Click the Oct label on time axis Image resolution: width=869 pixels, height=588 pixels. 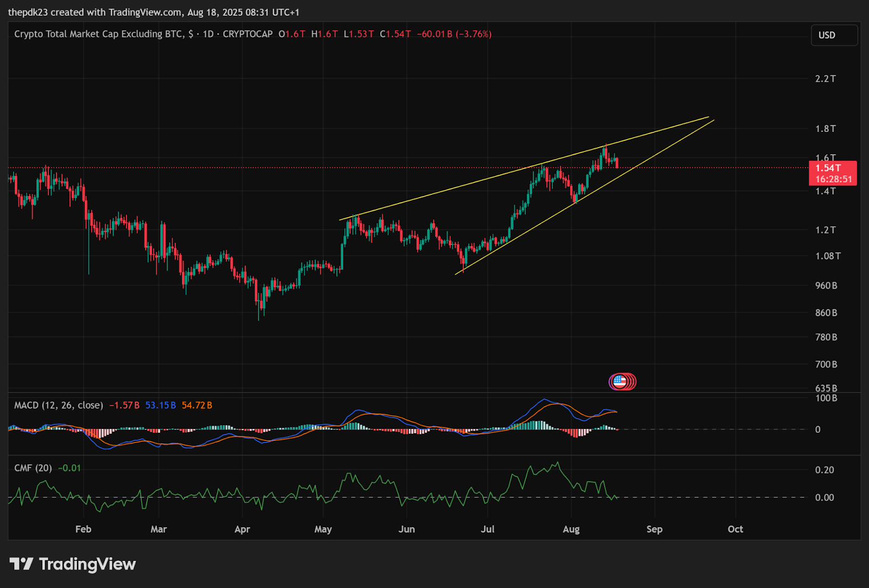click(735, 529)
